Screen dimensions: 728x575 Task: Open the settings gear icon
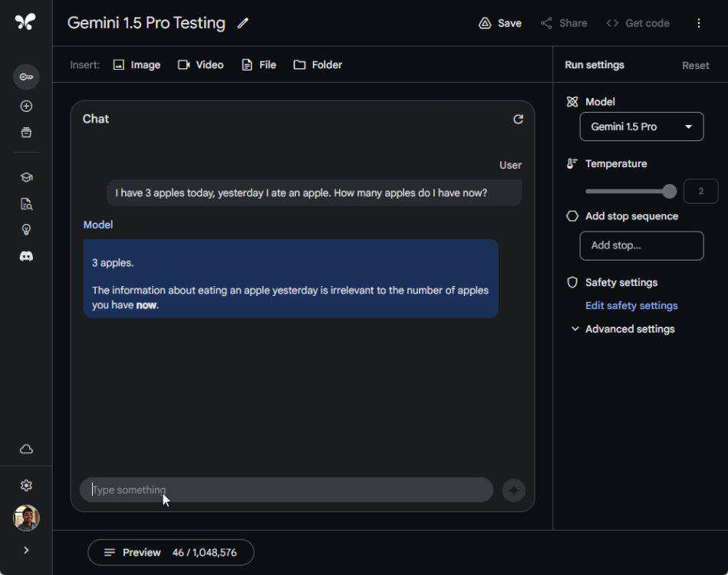pyautogui.click(x=26, y=485)
